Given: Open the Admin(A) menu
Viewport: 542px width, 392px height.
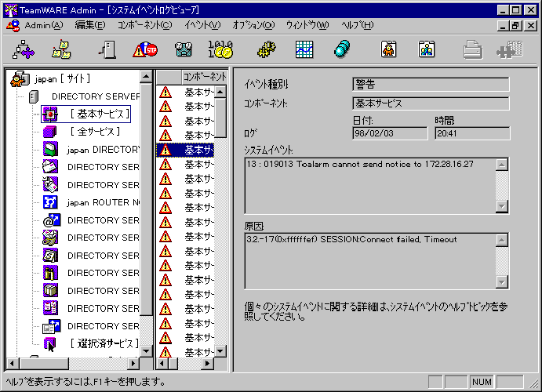Looking at the screenshot, I should [x=44, y=26].
